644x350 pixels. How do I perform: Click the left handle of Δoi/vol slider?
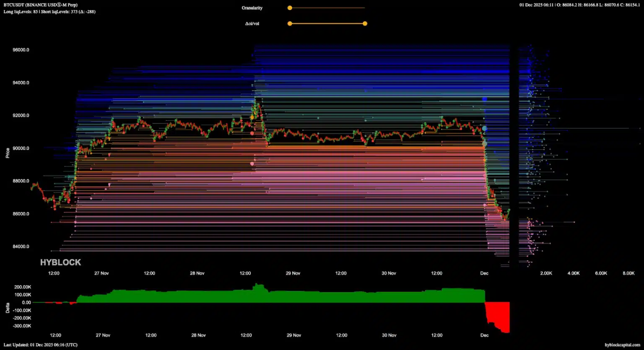tap(290, 23)
